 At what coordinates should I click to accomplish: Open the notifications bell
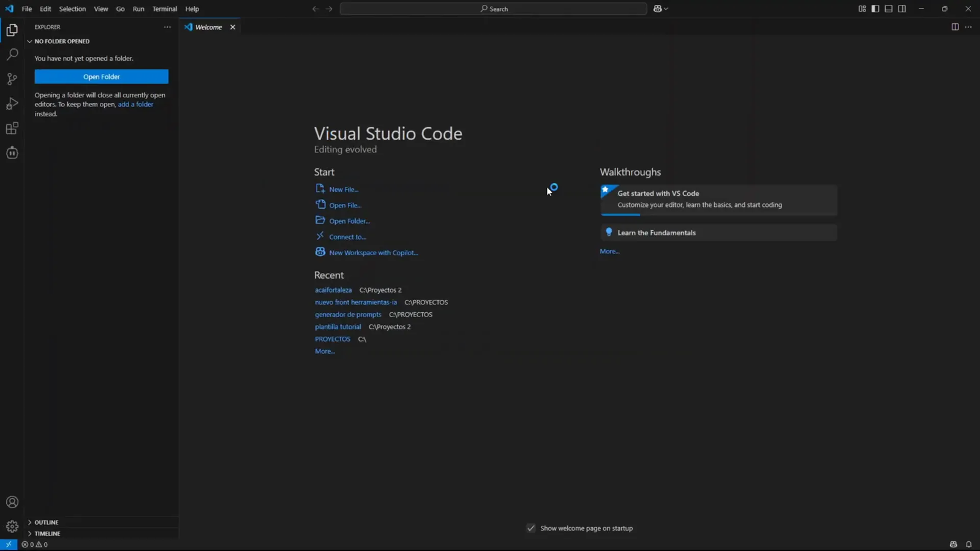(x=968, y=544)
